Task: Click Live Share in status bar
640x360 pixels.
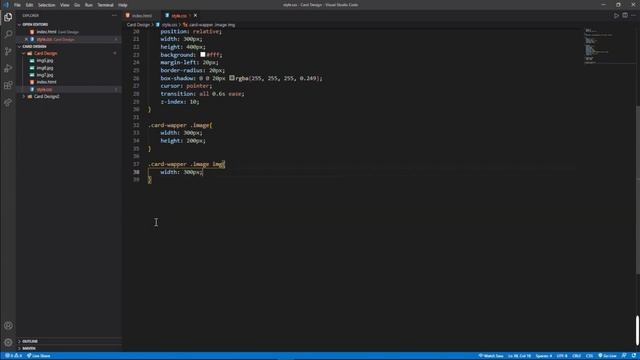Action: (39, 356)
